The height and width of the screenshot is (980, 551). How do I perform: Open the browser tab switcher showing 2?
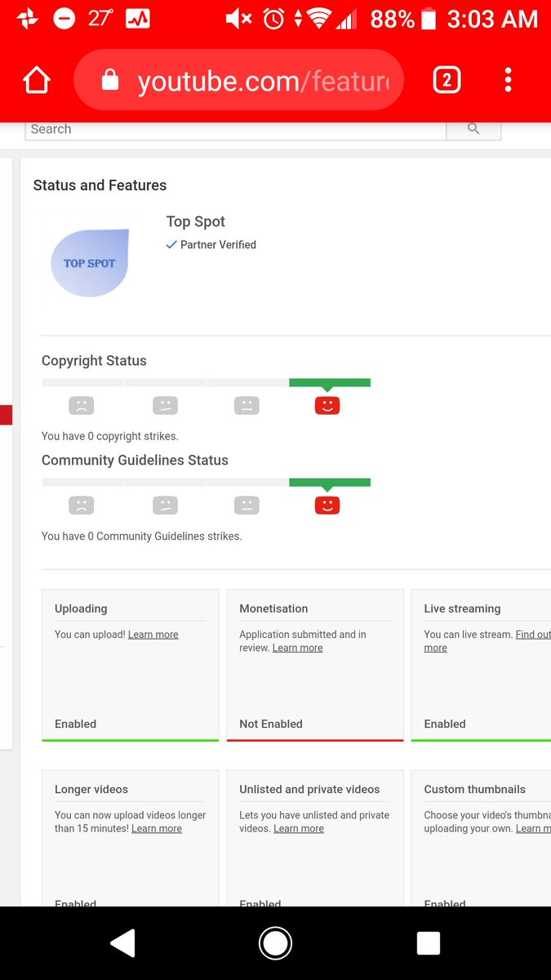coord(447,80)
